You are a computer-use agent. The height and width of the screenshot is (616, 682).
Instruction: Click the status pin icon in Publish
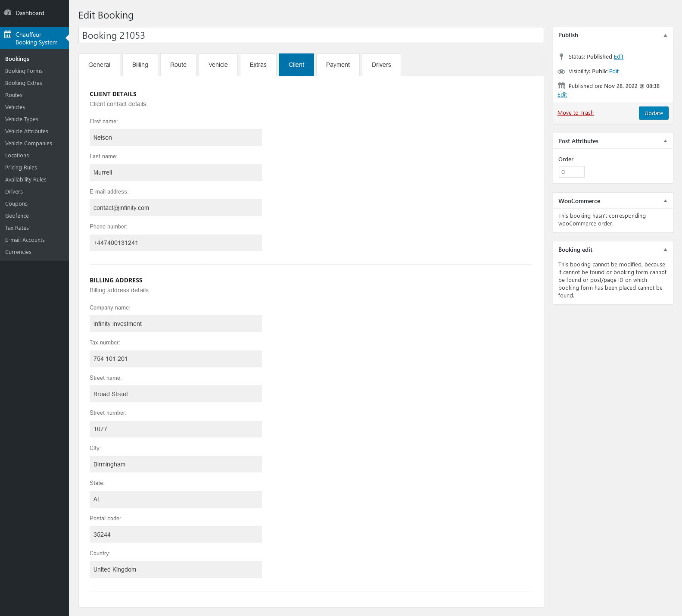point(561,57)
